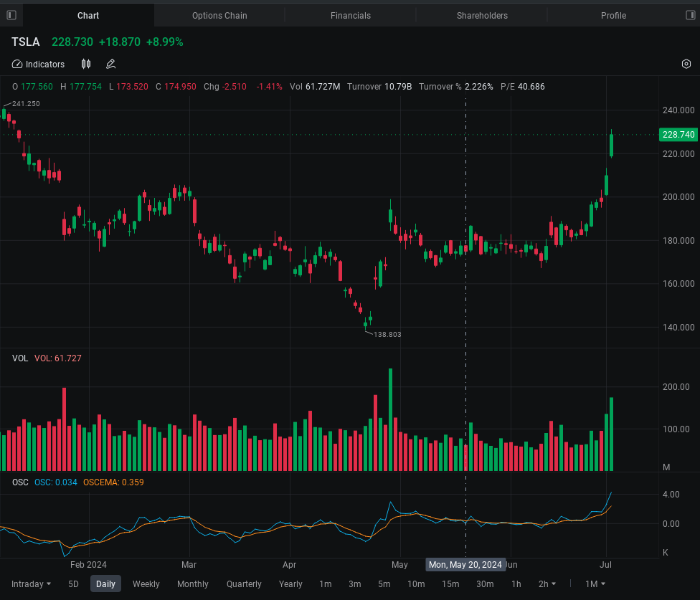
Task: Click the OSC indicator label
Action: 20,482
